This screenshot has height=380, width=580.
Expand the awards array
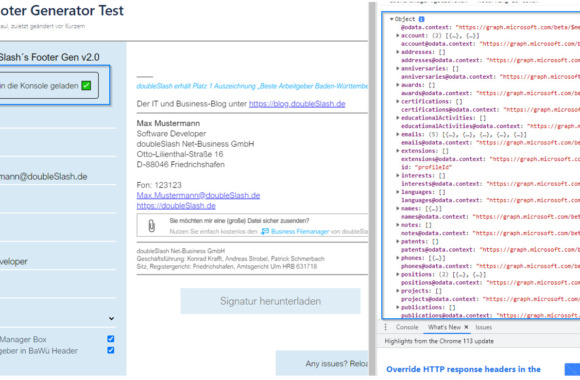click(x=398, y=85)
